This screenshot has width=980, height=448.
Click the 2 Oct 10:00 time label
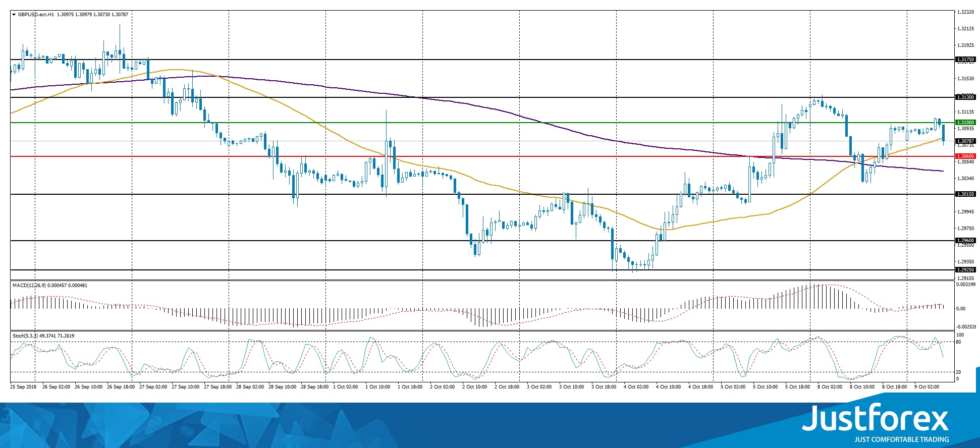(475, 387)
